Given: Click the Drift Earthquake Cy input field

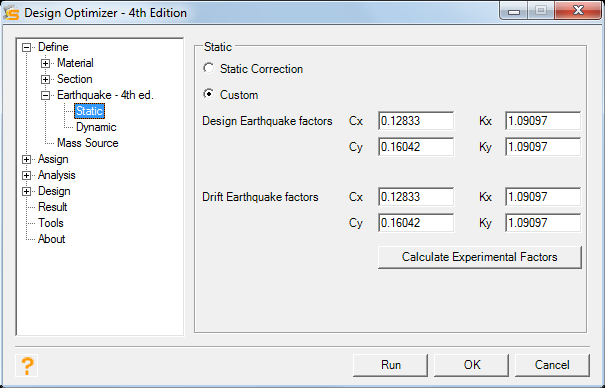Looking at the screenshot, I should [x=416, y=223].
